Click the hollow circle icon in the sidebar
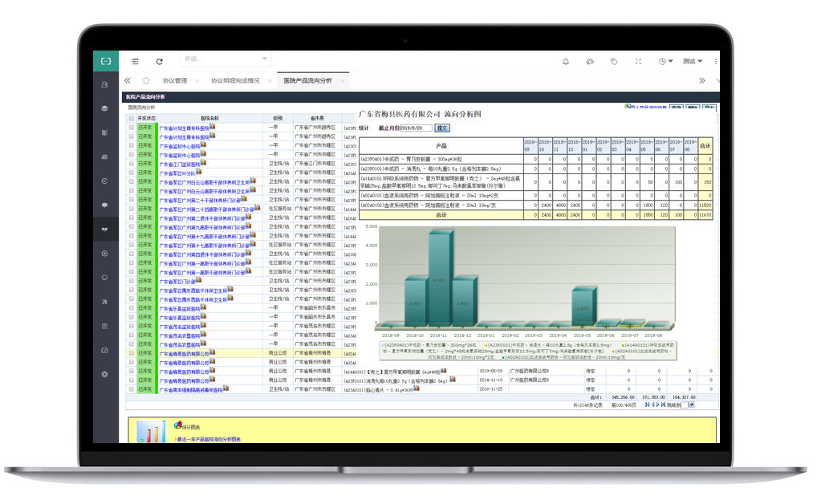817x504 pixels. 104,277
